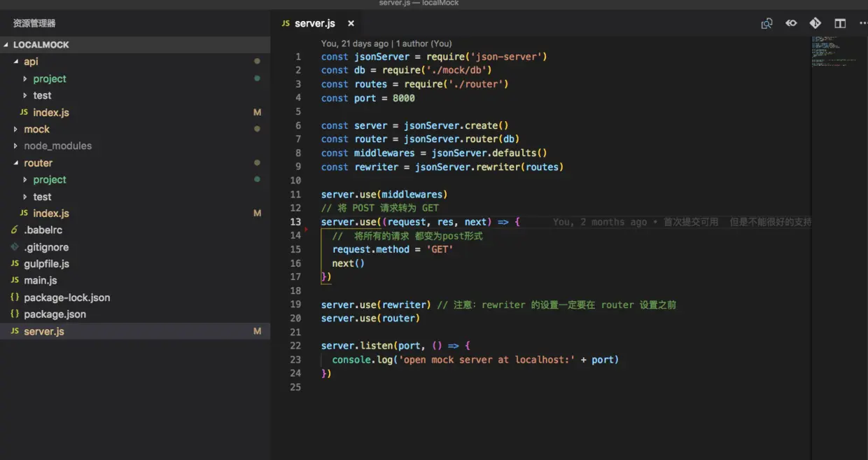Click 'server.use(middlewares)' on line 11
This screenshot has width=868, height=460.
pos(384,195)
